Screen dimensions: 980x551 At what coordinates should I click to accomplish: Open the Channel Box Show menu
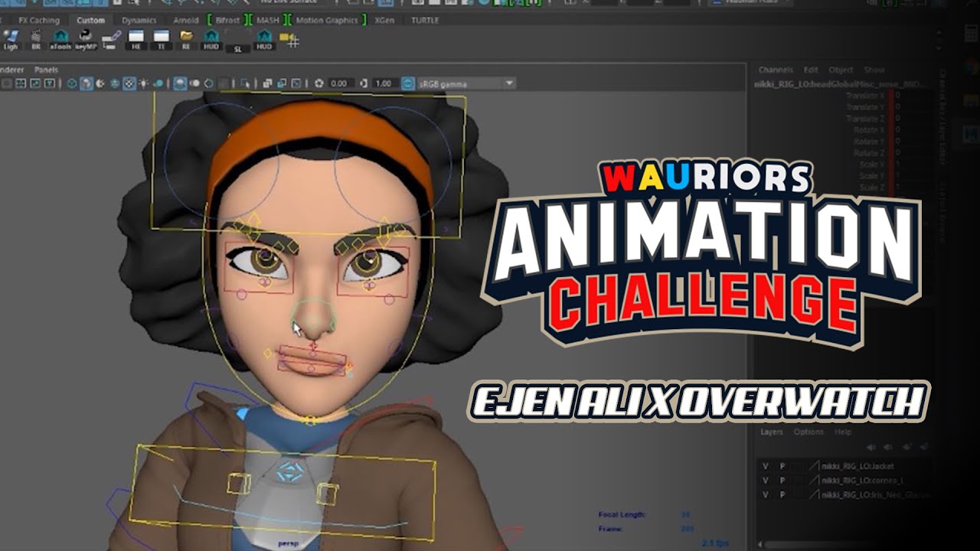pos(874,70)
